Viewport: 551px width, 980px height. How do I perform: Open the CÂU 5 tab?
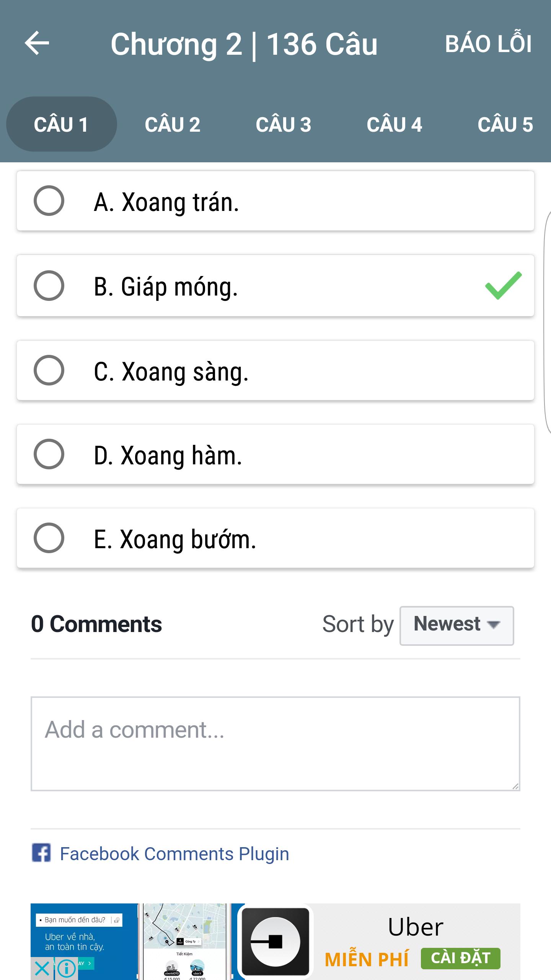point(505,124)
